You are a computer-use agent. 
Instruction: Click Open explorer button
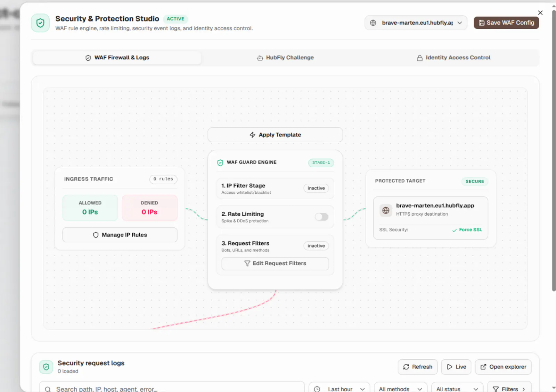point(503,367)
